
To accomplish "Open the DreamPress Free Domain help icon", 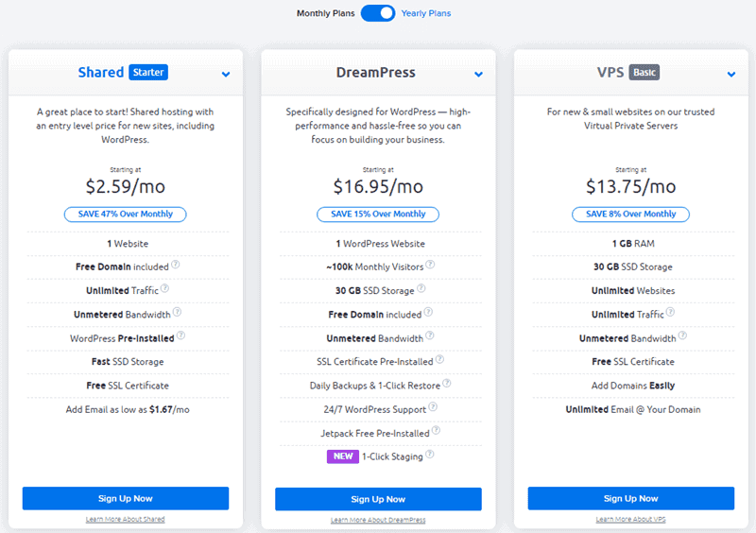I will point(428,312).
